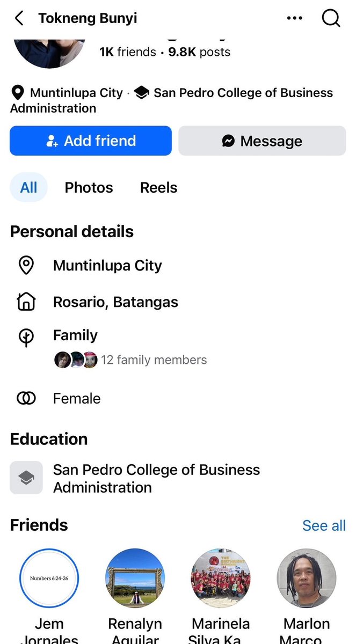
Task: Open Renalyn Aguilar friend thumbnail
Action: click(135, 578)
